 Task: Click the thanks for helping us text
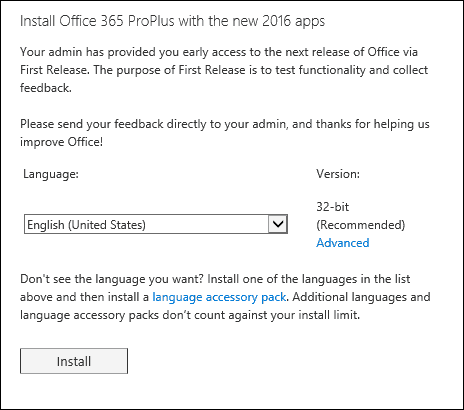click(x=372, y=124)
